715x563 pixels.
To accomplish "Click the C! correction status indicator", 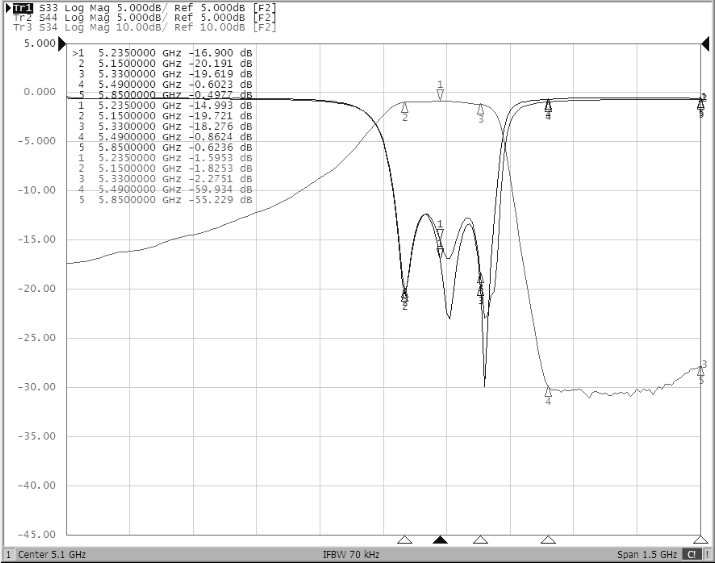I will click(691, 554).
